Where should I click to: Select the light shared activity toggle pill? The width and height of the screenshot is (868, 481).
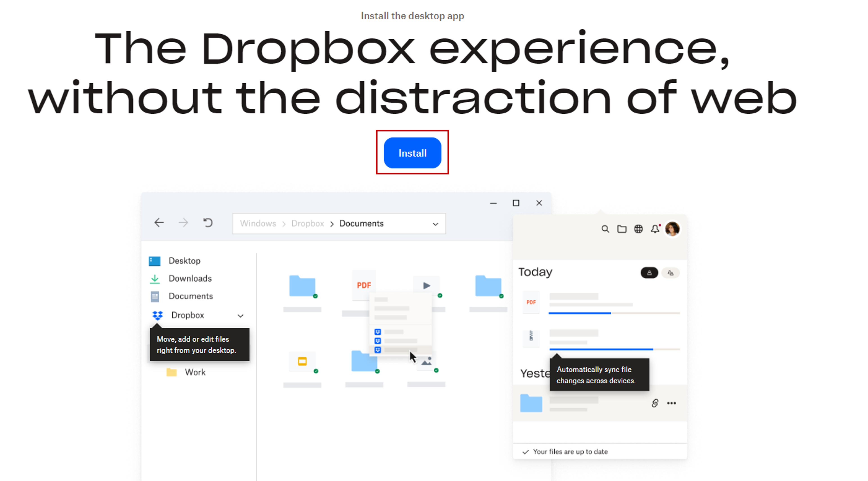coord(671,273)
